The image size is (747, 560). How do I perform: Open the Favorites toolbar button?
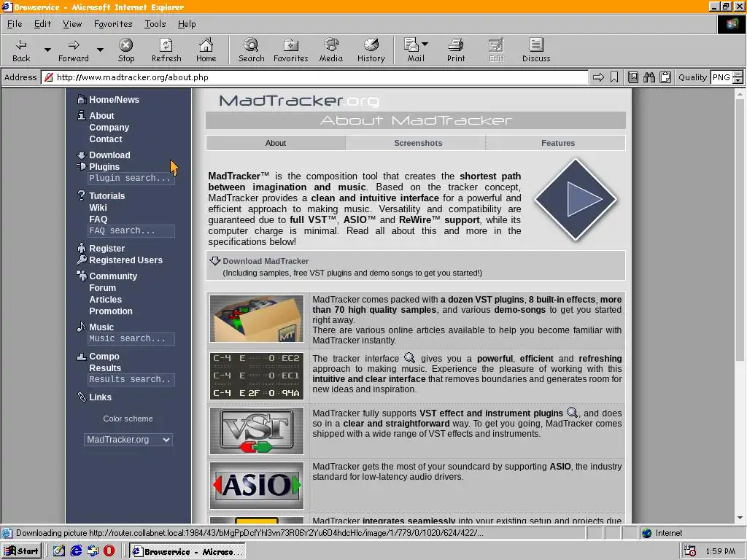290,50
